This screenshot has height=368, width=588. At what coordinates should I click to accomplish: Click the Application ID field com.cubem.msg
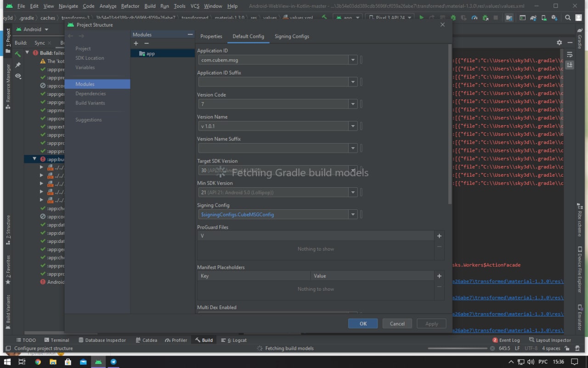coord(273,60)
